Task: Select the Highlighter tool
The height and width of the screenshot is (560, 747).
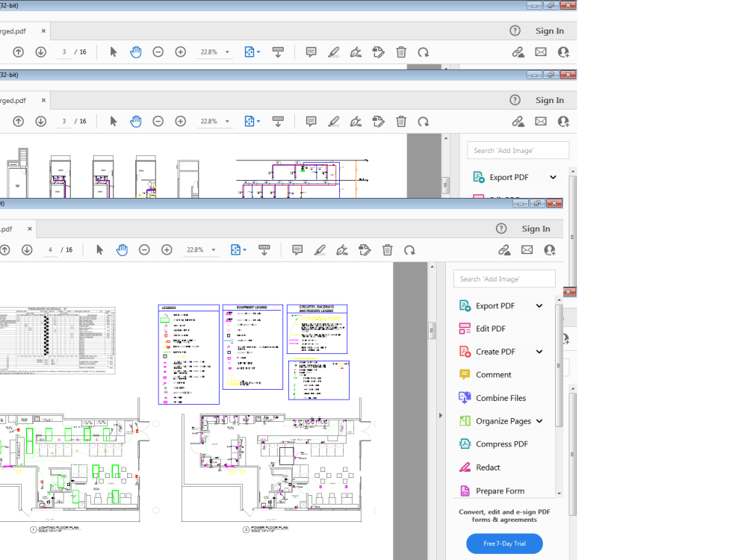Action: pos(320,249)
